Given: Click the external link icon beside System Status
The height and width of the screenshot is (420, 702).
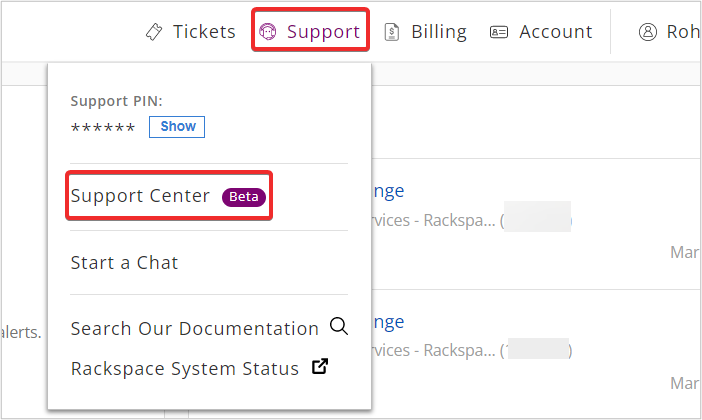Looking at the screenshot, I should point(320,366).
